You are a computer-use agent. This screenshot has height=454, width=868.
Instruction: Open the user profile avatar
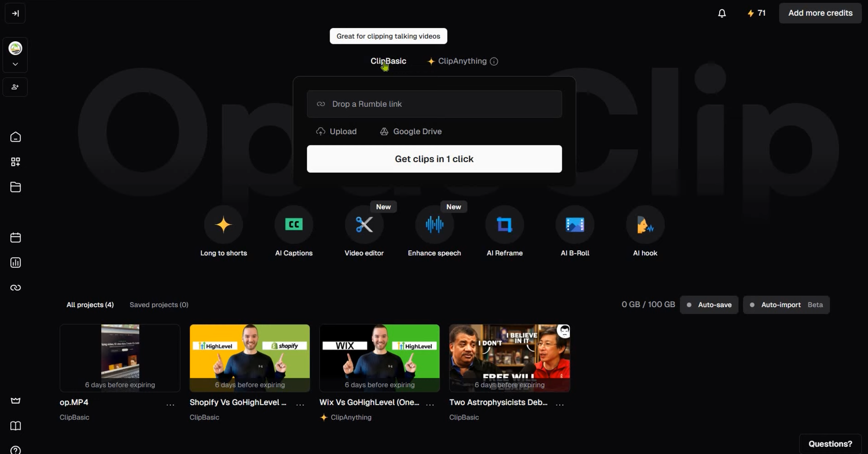coord(16,48)
